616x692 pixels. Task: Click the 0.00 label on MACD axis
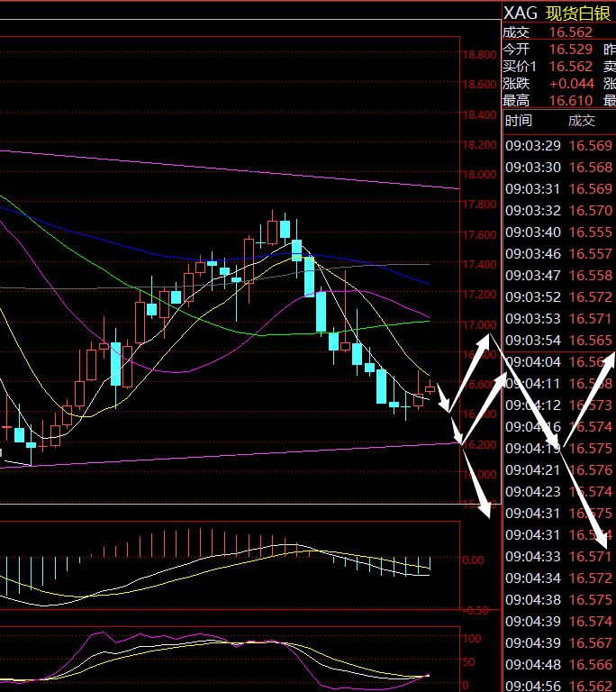[473, 560]
